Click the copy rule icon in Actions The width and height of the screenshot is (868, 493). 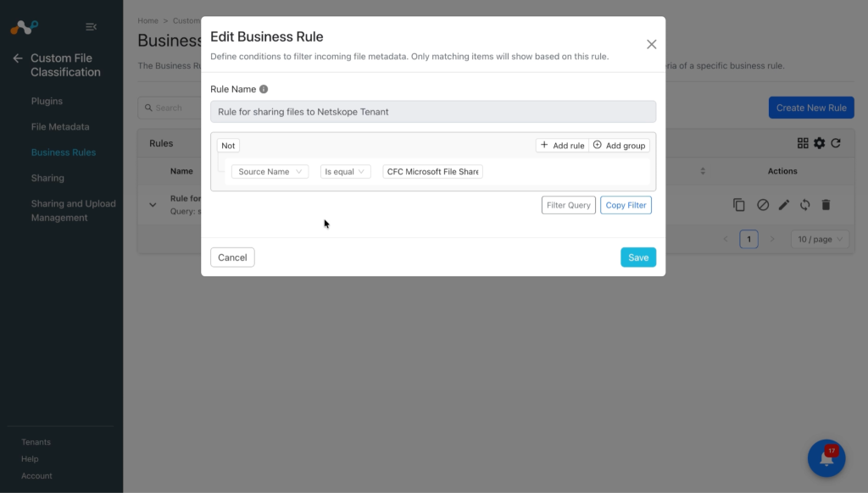(738, 205)
